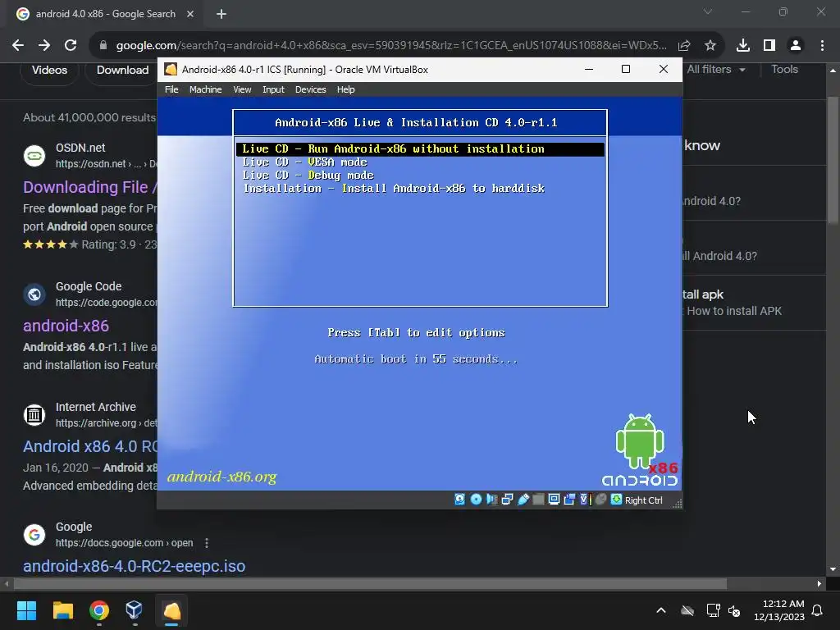Select the Live CD Debug mode entry
The height and width of the screenshot is (630, 840).
click(x=308, y=176)
